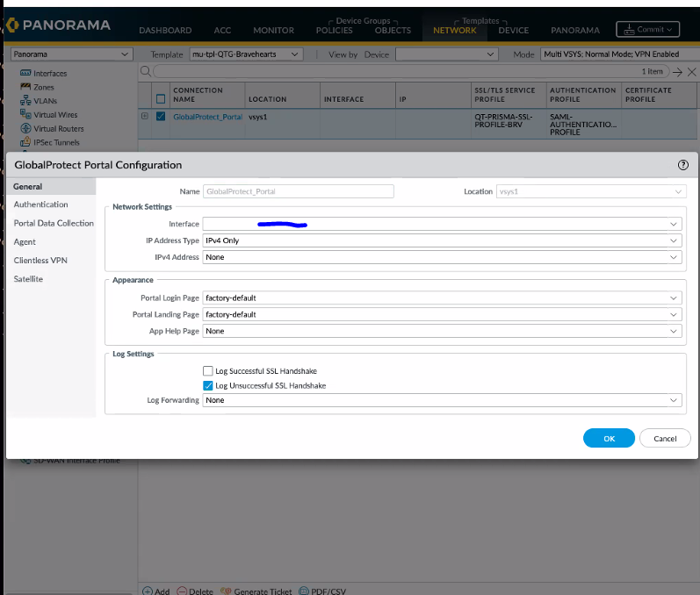Open the POLICIES top tab
Image resolution: width=700 pixels, height=595 pixels.
(x=335, y=31)
